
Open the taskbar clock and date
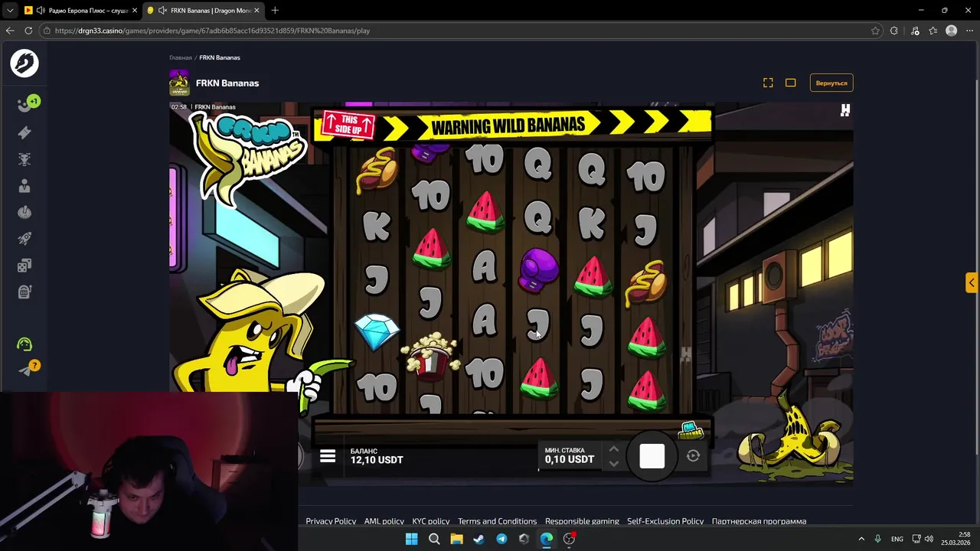pos(956,539)
